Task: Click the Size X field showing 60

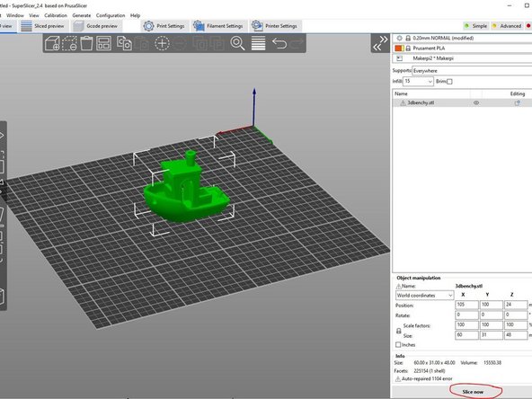Action: point(466,335)
